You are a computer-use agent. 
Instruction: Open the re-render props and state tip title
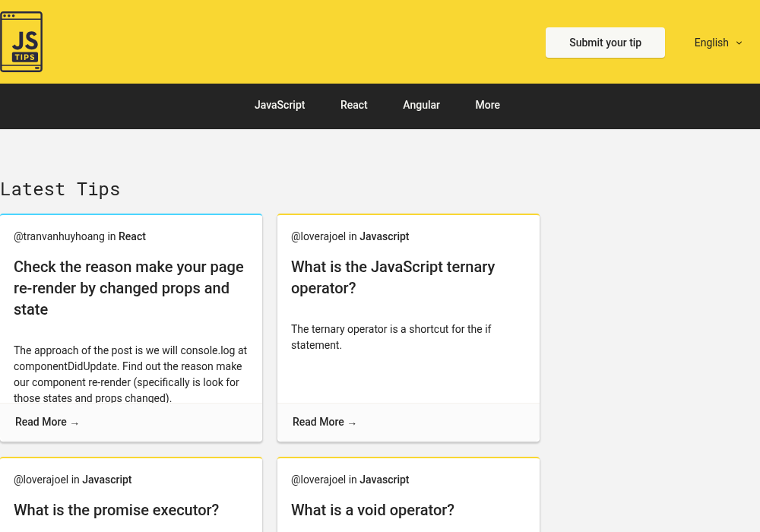coord(128,288)
